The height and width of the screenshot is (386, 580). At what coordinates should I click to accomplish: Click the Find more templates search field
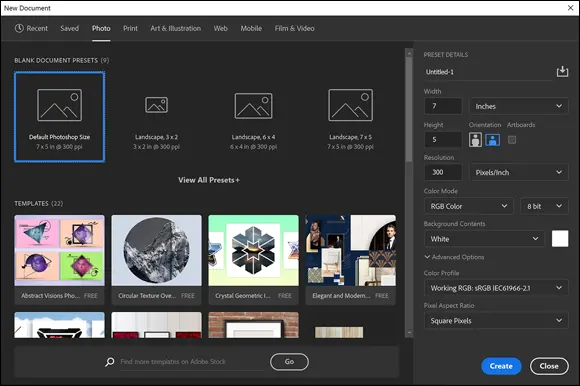(192, 362)
